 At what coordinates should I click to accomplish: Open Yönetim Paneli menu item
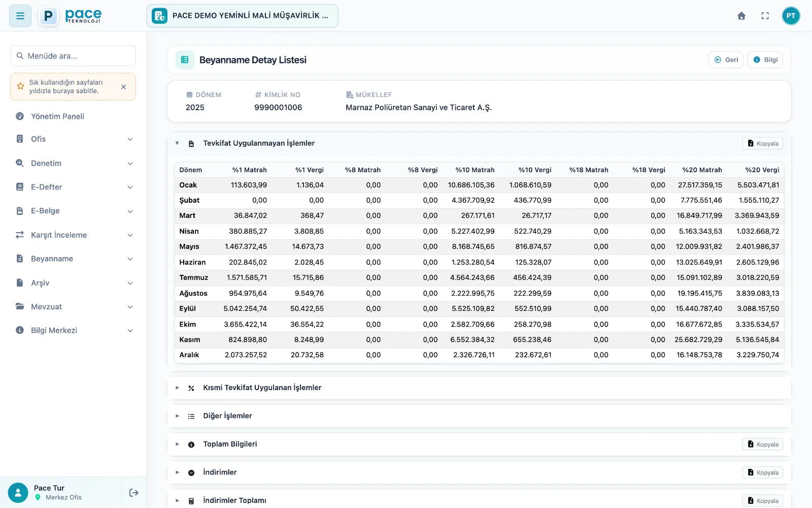[x=73, y=116]
